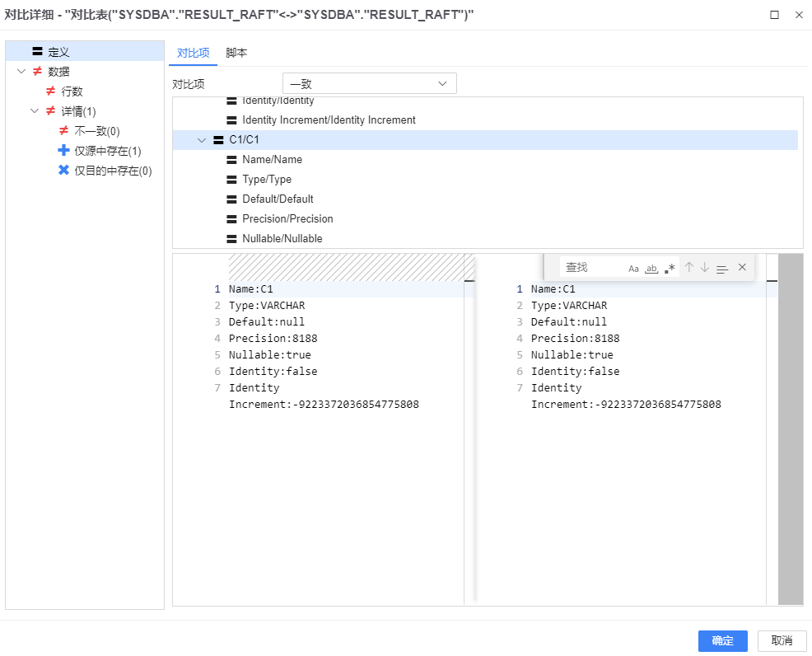Click Type:VARCHAR line in left pane
The width and height of the screenshot is (812, 656).
(267, 306)
